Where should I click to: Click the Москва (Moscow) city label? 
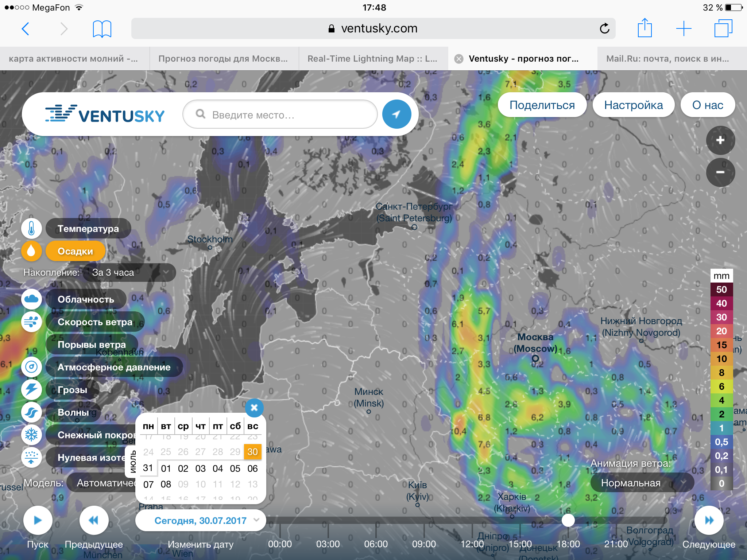click(x=535, y=343)
